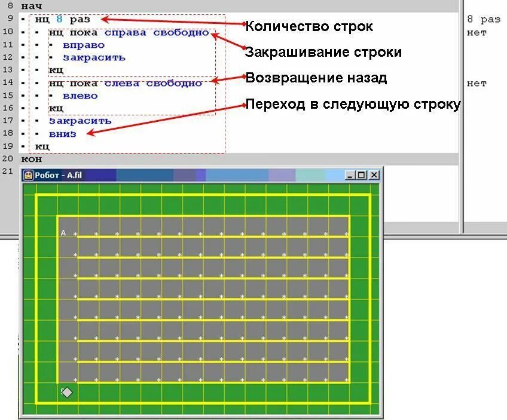The height and width of the screenshot is (420, 507).
Task: Click the annotation Возвращение назад
Action: (x=316, y=78)
